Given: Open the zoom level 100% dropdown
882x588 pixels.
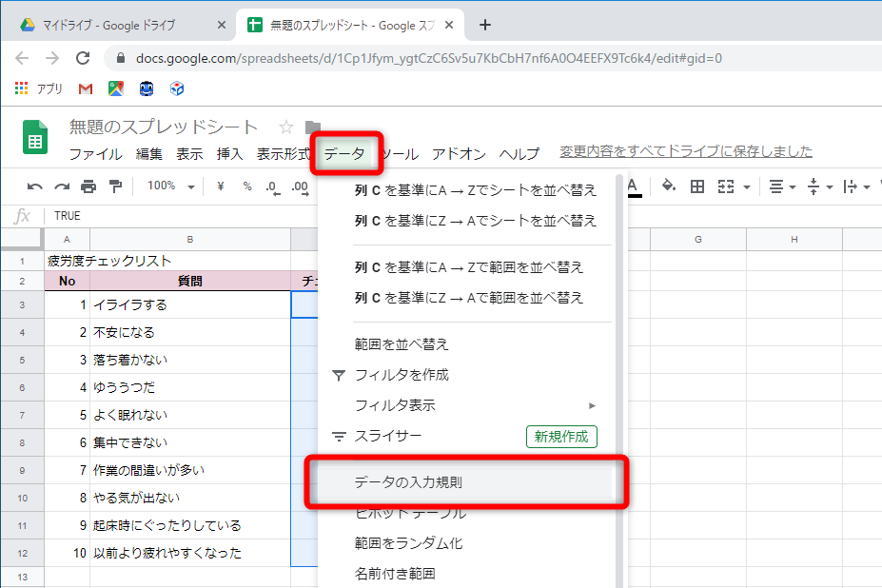Looking at the screenshot, I should (169, 186).
